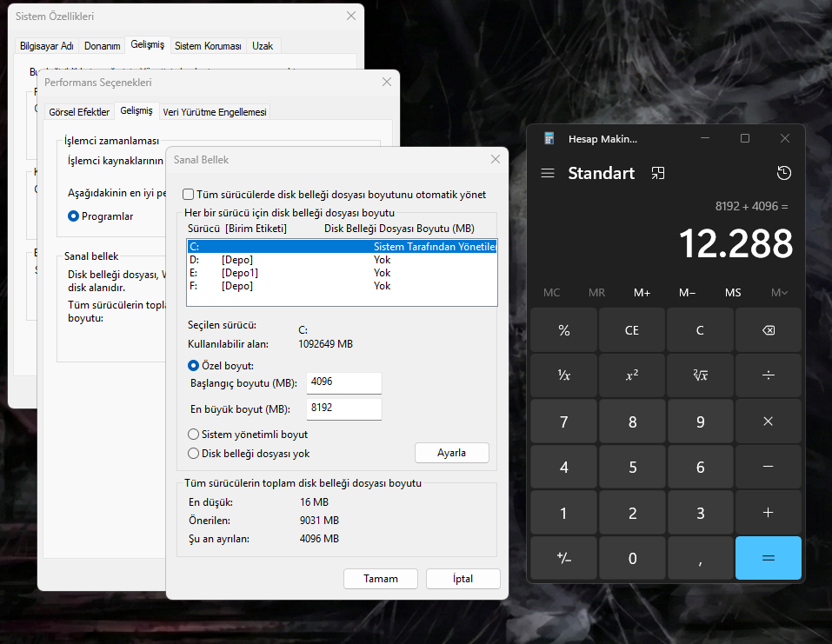Viewport: 832px width, 644px height.
Task: Click the percent key
Action: pos(563,330)
